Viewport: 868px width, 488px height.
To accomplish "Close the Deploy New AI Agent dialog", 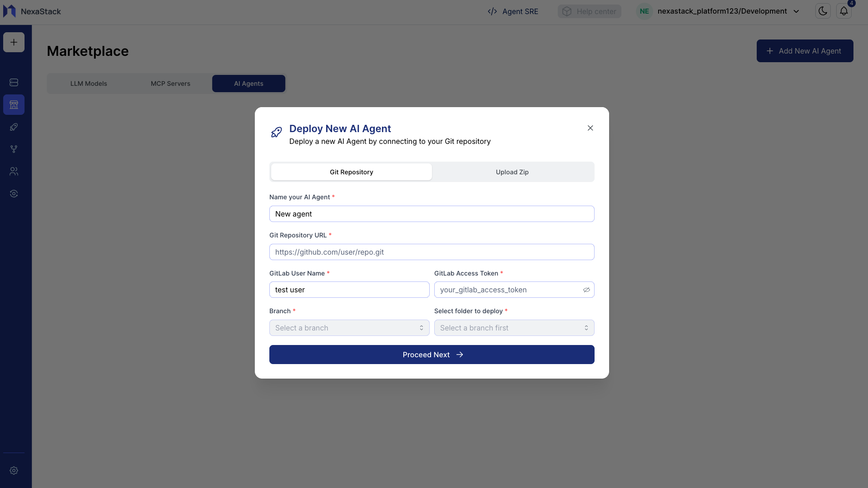I will point(590,128).
